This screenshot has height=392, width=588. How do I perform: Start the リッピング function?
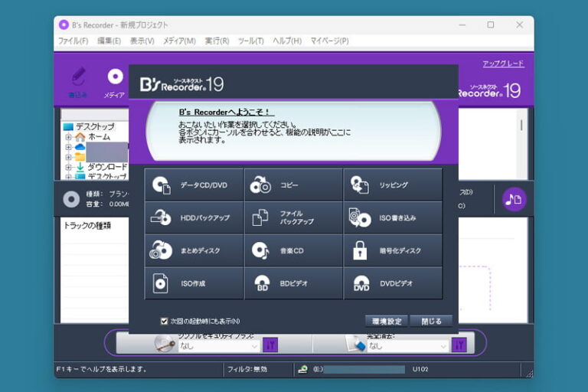[393, 185]
